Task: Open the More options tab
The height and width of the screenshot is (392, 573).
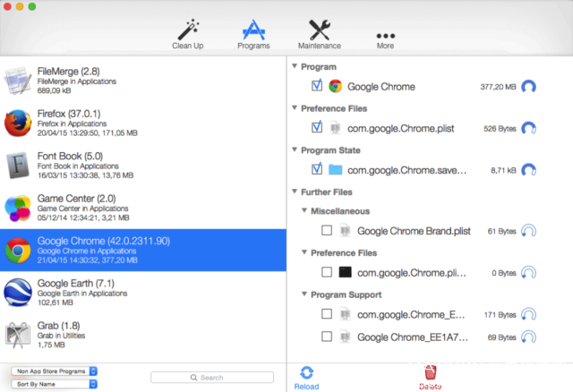Action: coord(385,40)
